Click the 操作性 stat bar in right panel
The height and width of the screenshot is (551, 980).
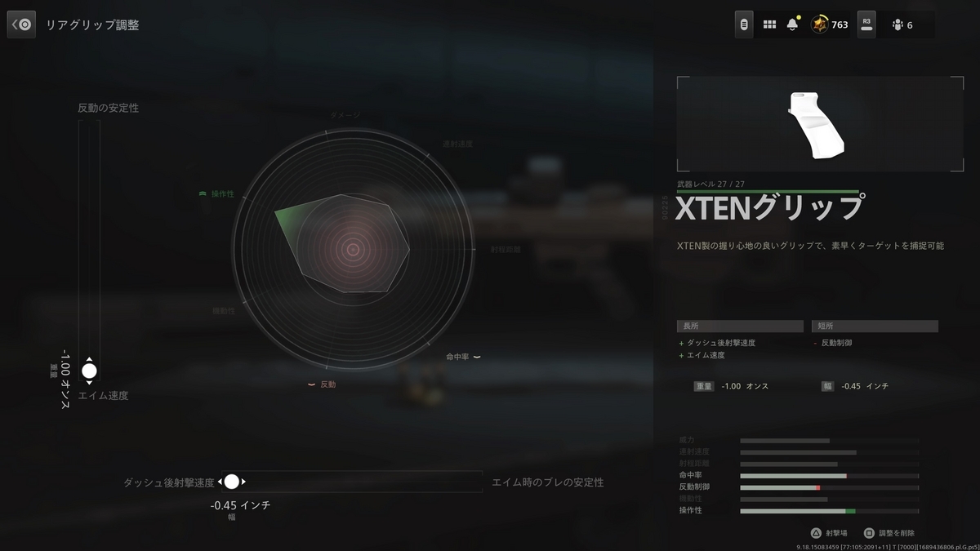830,511
